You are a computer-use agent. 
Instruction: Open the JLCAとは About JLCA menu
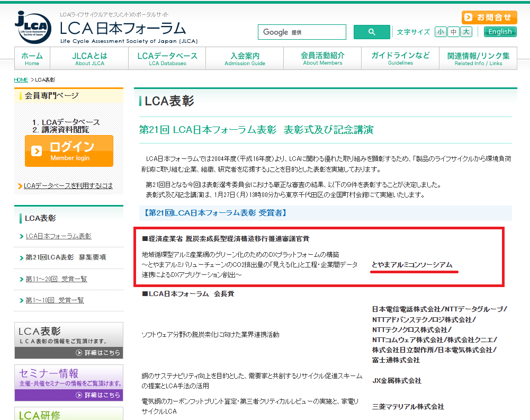point(89,58)
